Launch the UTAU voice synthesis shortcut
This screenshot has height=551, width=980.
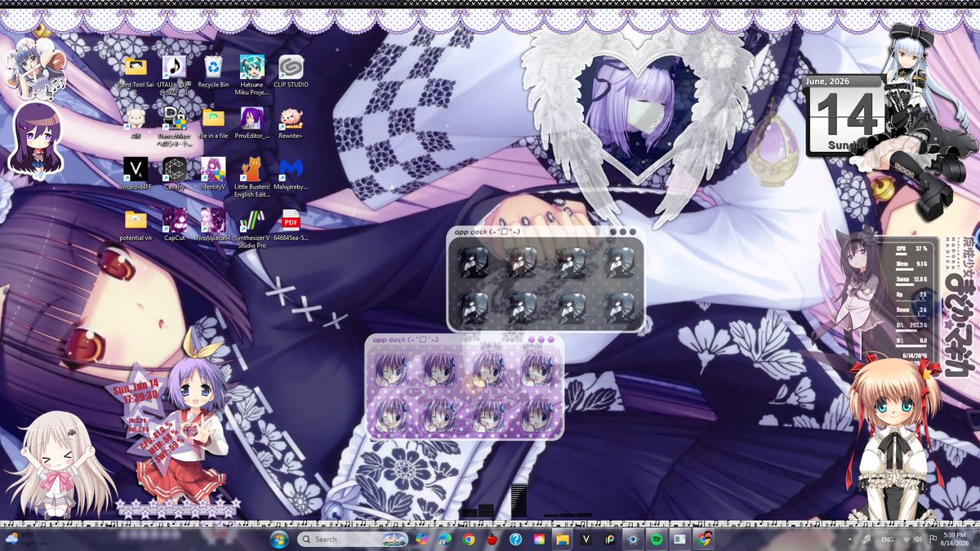tap(174, 74)
